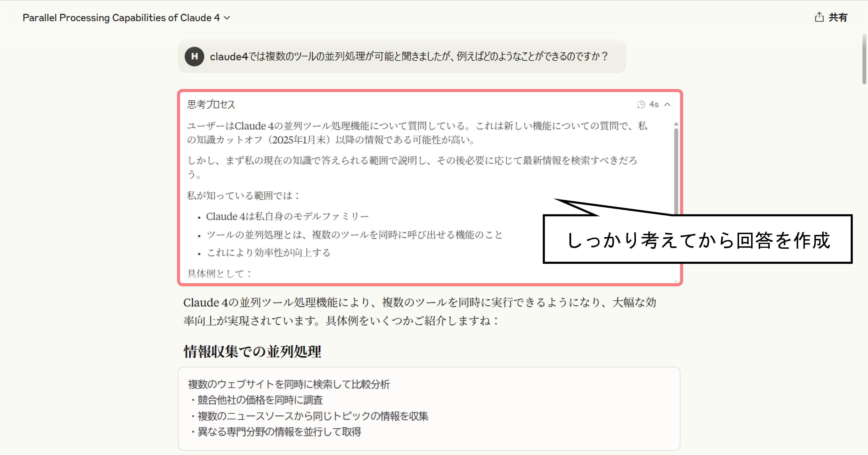Click the user avatar H icon
868x455 pixels.
pyautogui.click(x=195, y=56)
